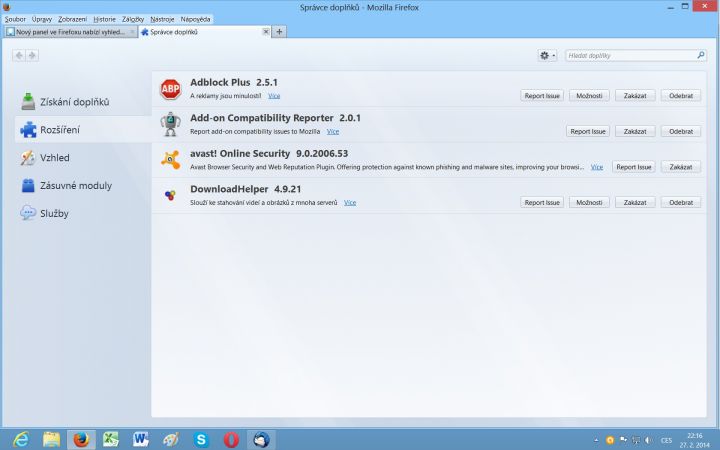
Task: Click the Firefox taskbar icon
Action: [81, 439]
